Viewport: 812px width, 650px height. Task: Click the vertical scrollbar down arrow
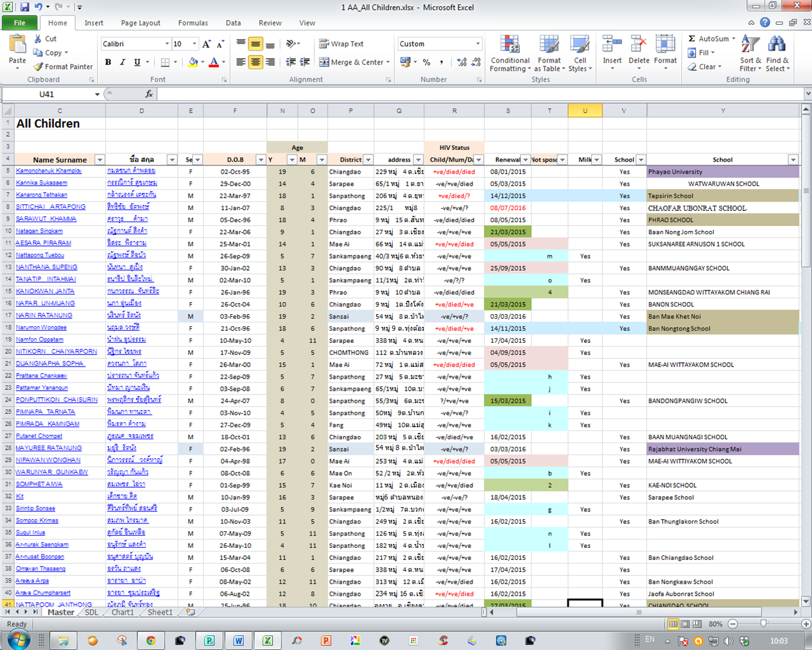coord(806,601)
